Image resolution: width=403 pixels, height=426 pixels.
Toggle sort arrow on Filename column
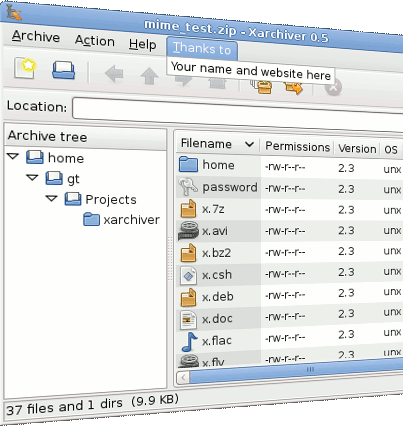pos(249,144)
